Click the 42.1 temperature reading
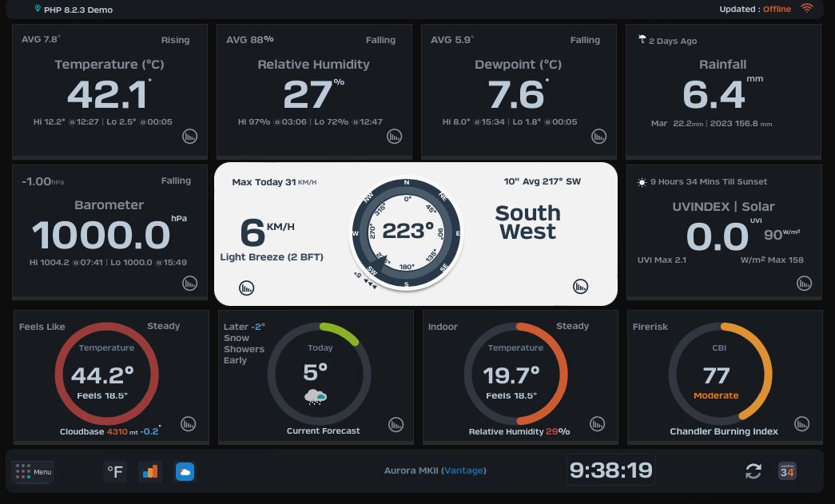Screen dimensions: 835x504 108,95
